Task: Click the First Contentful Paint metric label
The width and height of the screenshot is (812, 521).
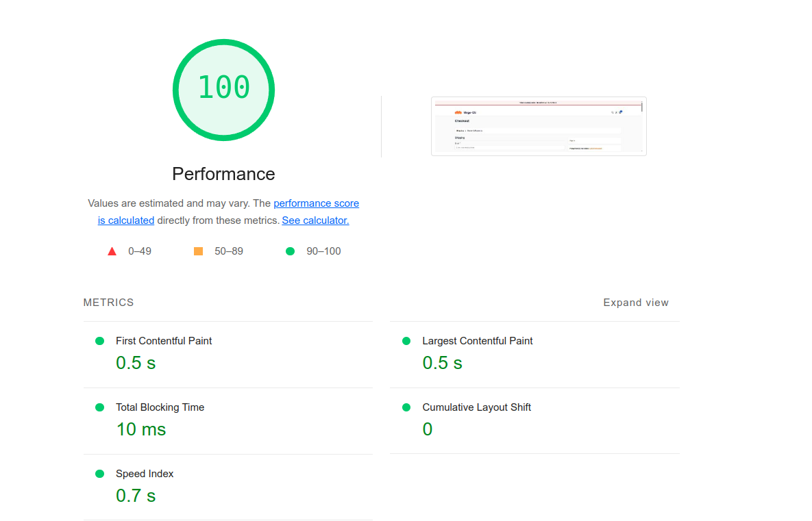Action: (164, 341)
